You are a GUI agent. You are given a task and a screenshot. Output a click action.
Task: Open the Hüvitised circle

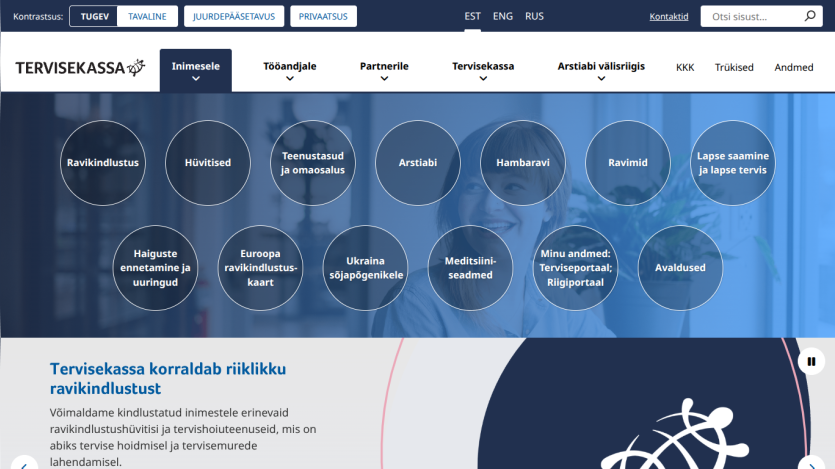pos(208,163)
